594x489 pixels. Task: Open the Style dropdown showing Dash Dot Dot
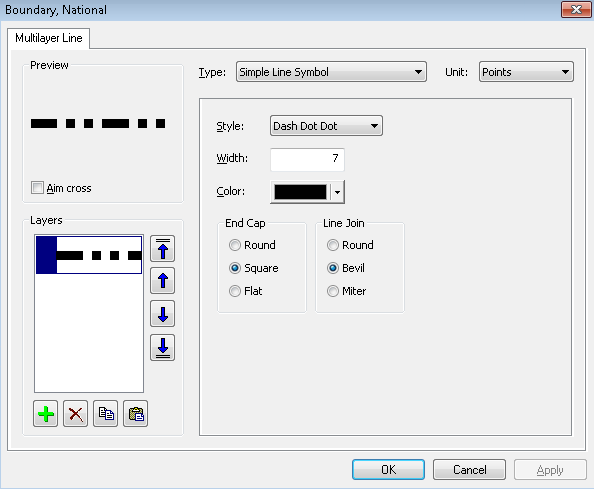(326, 126)
